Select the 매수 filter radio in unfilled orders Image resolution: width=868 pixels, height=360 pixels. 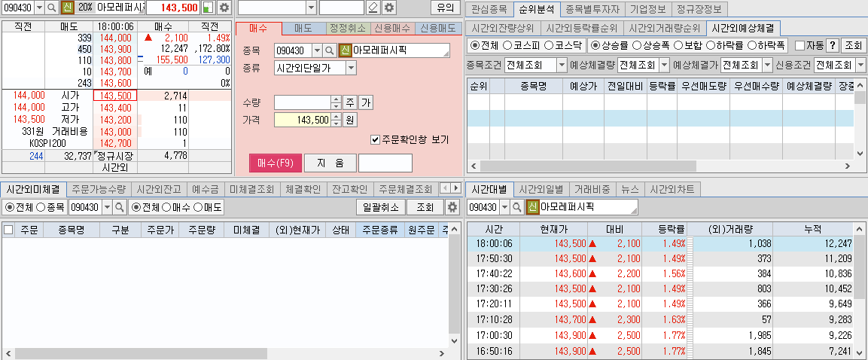click(x=166, y=207)
